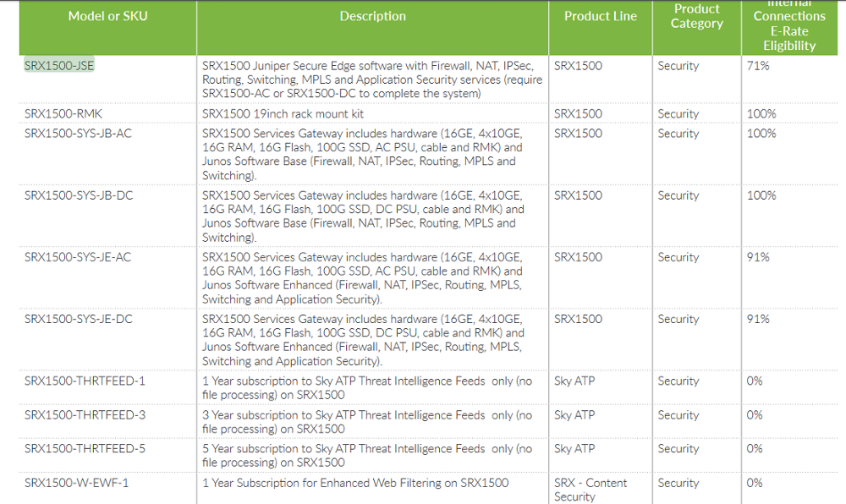Click the 71% eligibility value
This screenshot has width=846, height=504.
[758, 66]
